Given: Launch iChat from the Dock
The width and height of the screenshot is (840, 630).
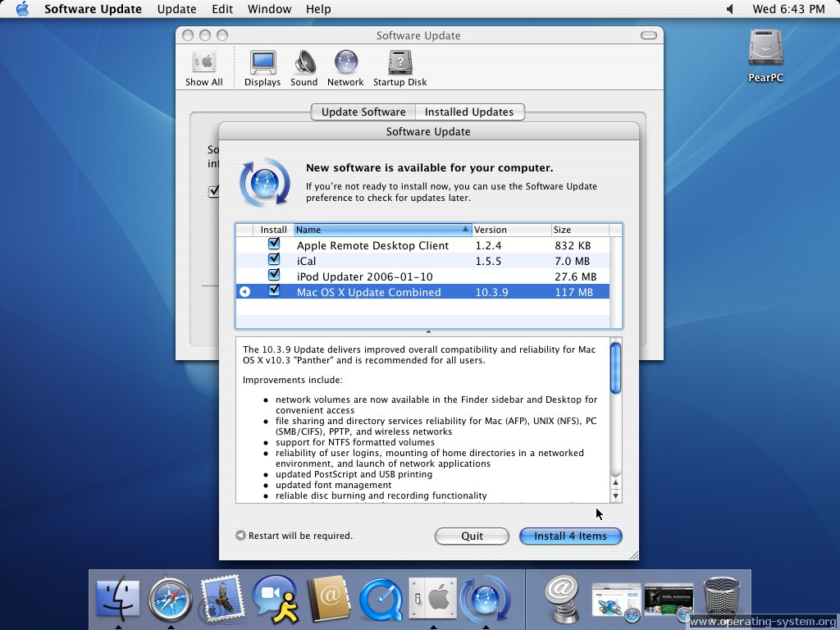Looking at the screenshot, I should pos(275,598).
